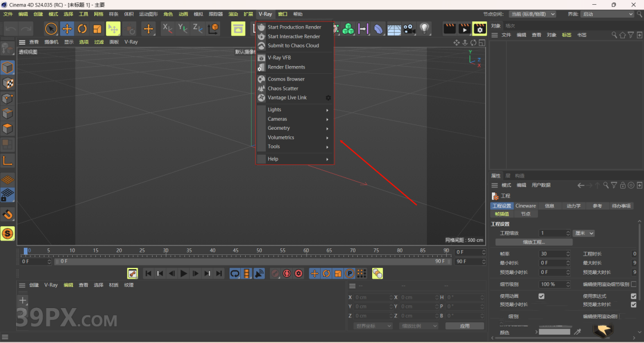
Task: Expand the Geometry submenu
Action: (295, 128)
